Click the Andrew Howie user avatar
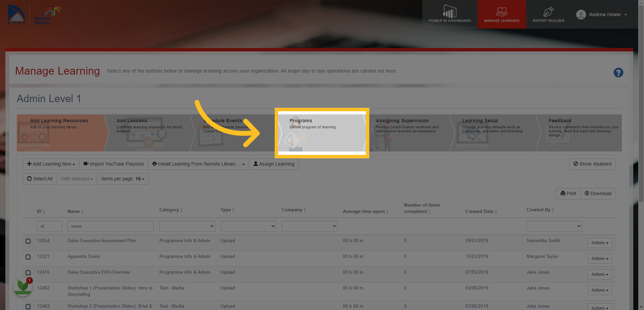Screen dimensions: 644x310 coord(581,14)
